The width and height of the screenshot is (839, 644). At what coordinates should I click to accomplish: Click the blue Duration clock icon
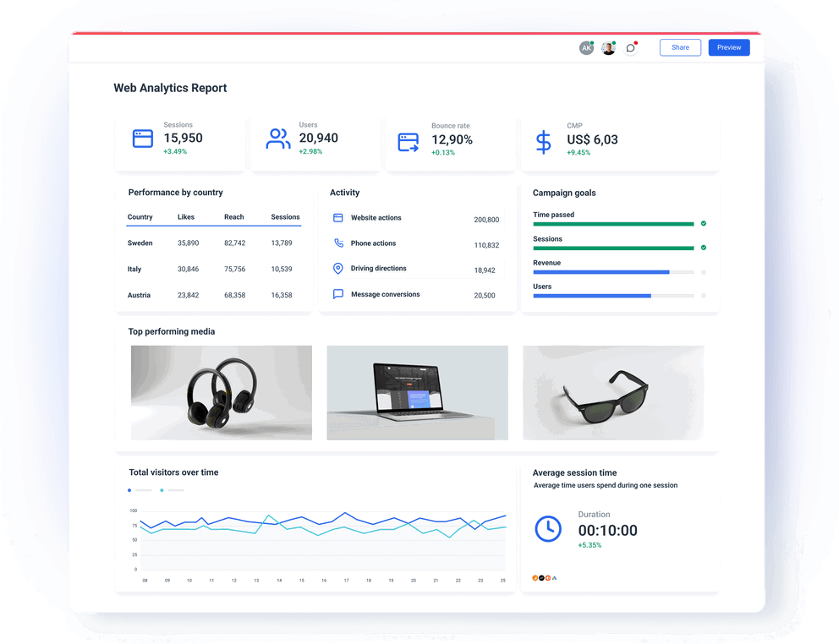tap(547, 529)
